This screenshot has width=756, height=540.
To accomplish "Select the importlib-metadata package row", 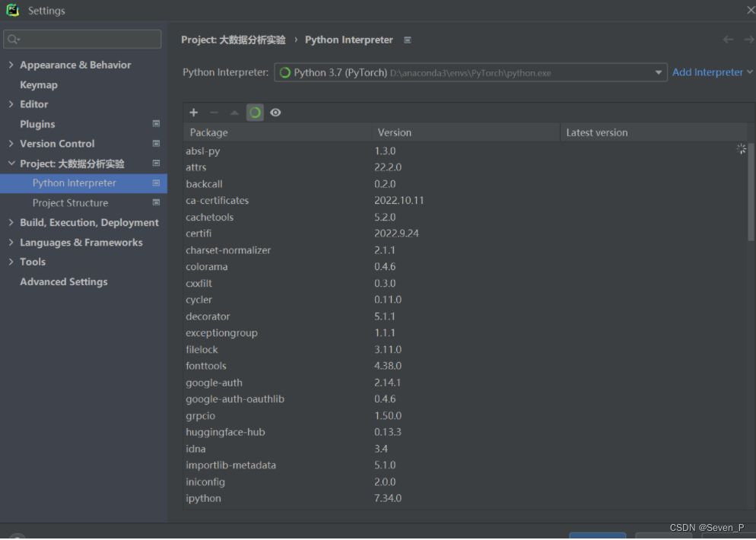I will (465, 465).
